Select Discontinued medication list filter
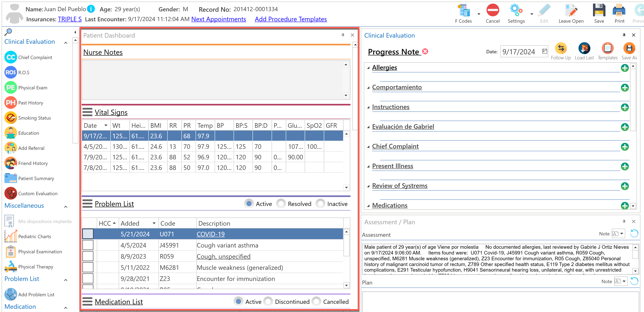The height and width of the screenshot is (312, 644). (268, 302)
